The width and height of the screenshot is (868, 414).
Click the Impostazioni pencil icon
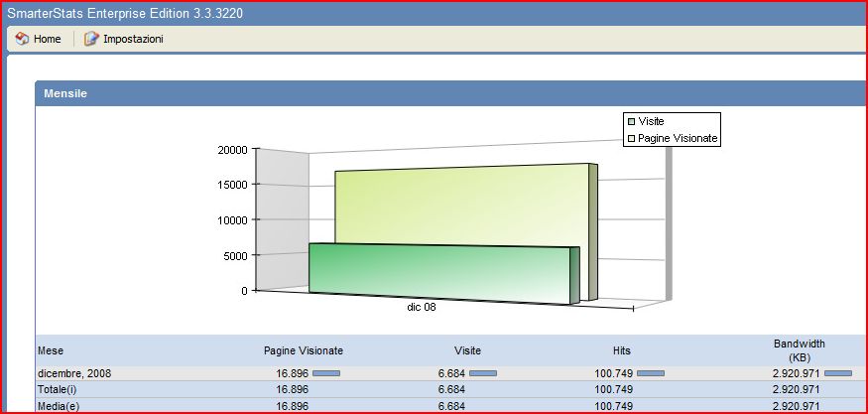click(x=91, y=39)
